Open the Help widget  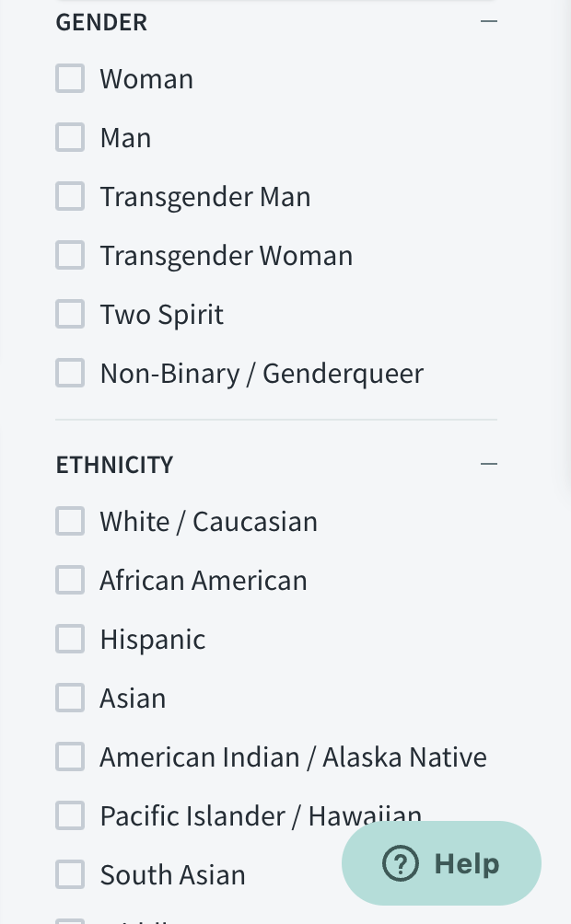[x=441, y=864]
